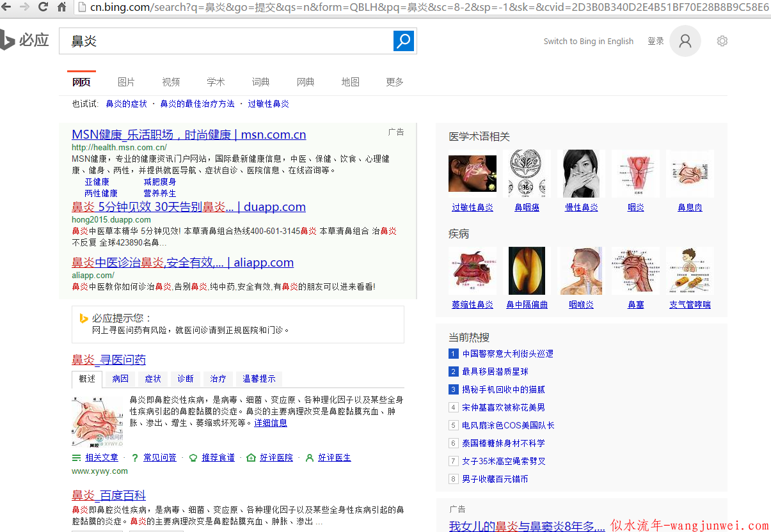The width and height of the screenshot is (771, 532).
Task: Click the 好评医院 house icon
Action: pos(251,458)
